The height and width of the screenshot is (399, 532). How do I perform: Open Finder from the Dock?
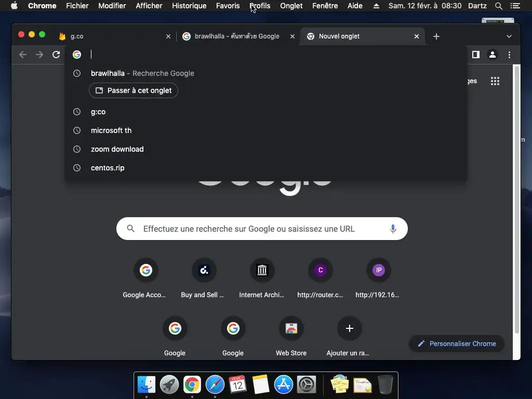coord(147,385)
